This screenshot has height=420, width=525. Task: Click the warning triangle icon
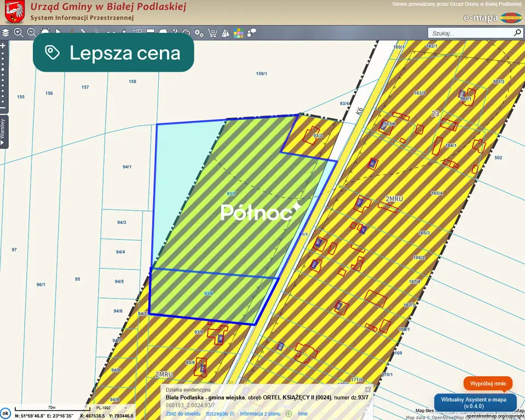click(x=226, y=33)
